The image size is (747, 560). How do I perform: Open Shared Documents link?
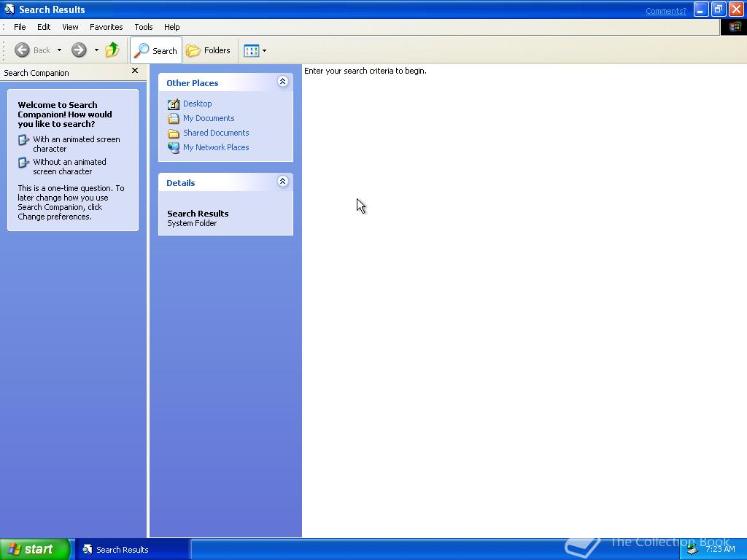point(216,133)
